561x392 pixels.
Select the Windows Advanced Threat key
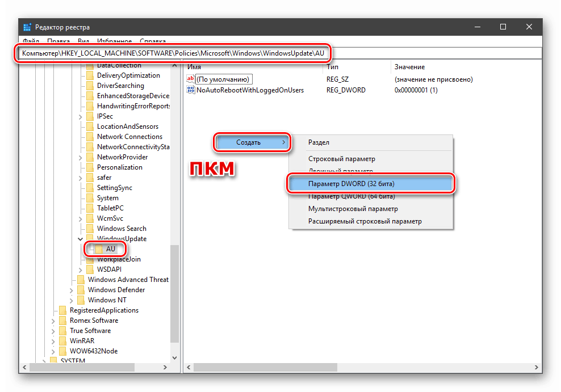(128, 280)
